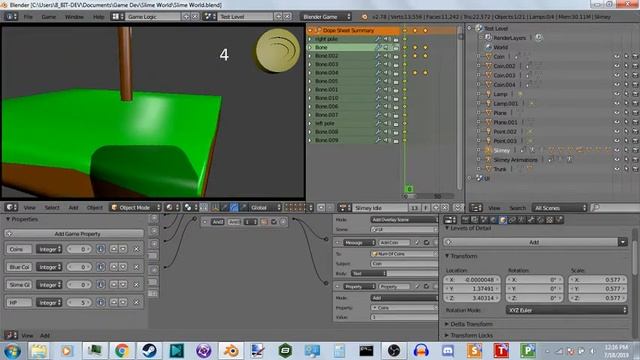The image size is (640, 360).
Task: Click the World icon in the outliner
Action: pos(488,47)
